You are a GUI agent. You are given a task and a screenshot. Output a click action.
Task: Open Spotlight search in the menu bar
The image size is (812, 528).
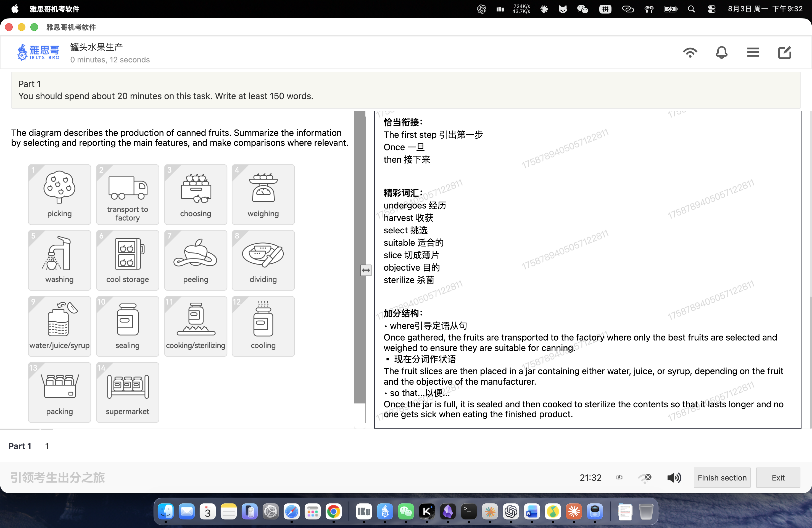[691, 9]
